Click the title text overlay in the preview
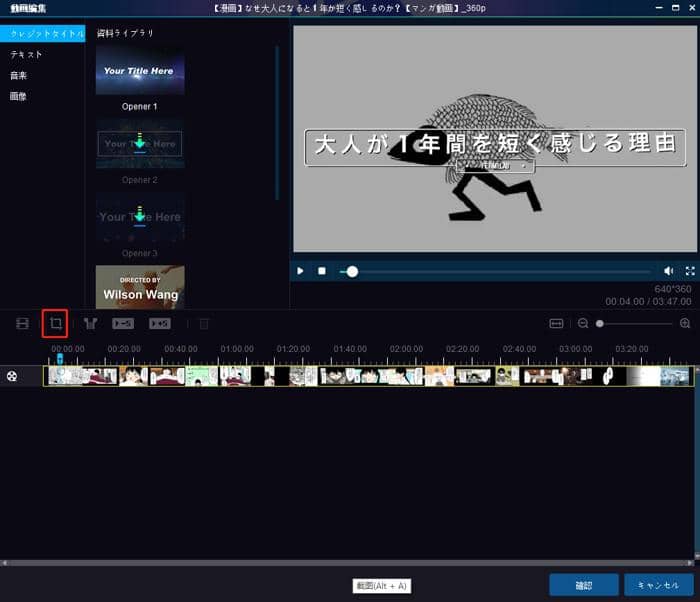The width and height of the screenshot is (700, 602). click(495, 147)
